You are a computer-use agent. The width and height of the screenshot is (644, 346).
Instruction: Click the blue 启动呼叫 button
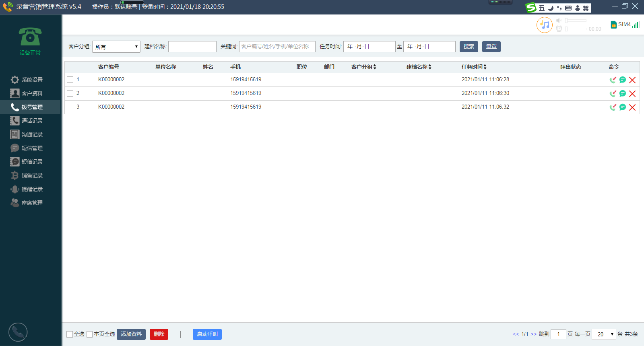point(207,334)
